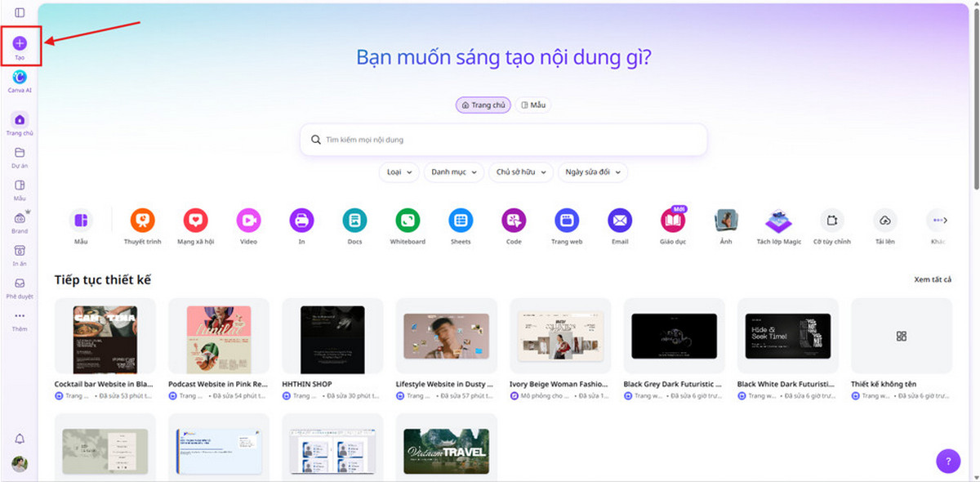Image resolution: width=980 pixels, height=482 pixels.
Task: Open In ấn print section in sidebar
Action: pyautogui.click(x=20, y=255)
